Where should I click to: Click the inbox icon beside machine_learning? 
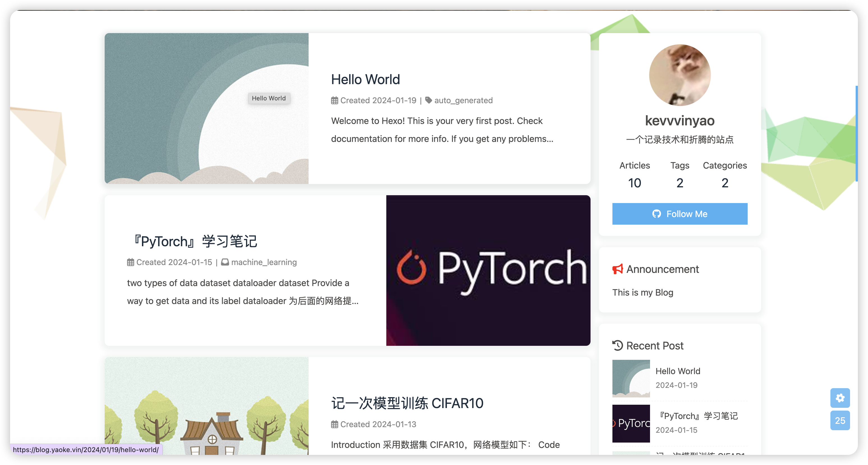tap(225, 262)
